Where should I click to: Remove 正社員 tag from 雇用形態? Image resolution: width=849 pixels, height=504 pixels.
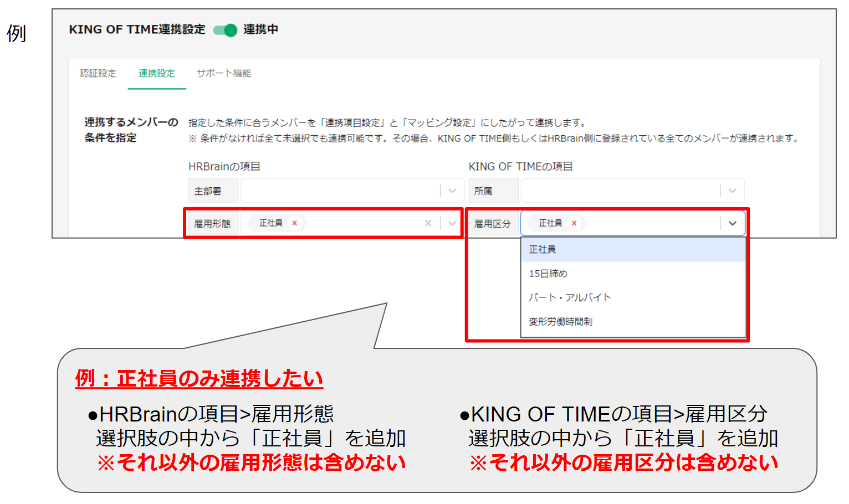(x=295, y=223)
